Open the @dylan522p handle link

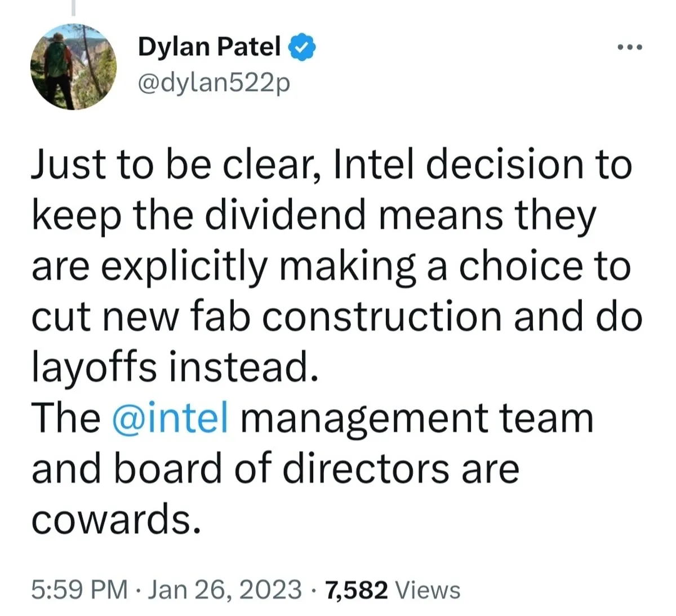click(214, 83)
